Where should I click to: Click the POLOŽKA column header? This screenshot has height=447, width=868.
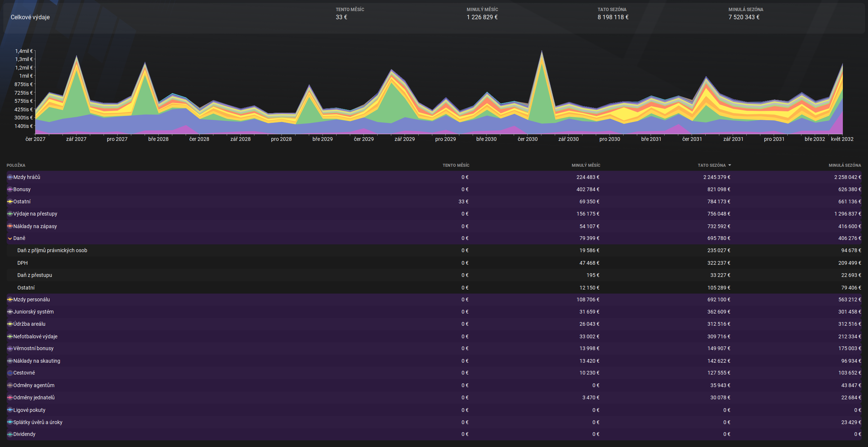16,165
